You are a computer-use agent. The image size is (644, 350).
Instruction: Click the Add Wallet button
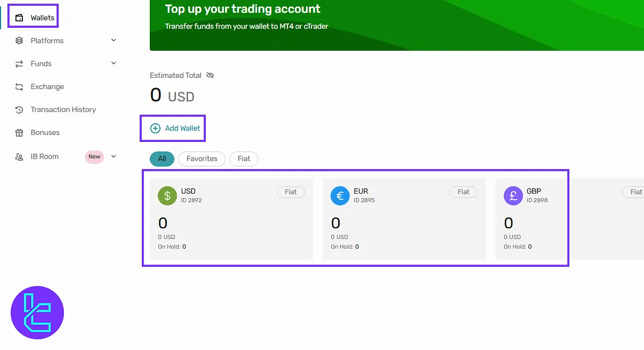coord(175,128)
